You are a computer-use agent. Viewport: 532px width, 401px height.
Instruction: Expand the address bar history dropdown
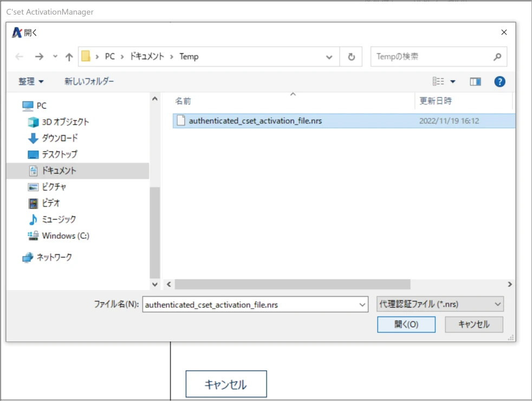tap(329, 57)
